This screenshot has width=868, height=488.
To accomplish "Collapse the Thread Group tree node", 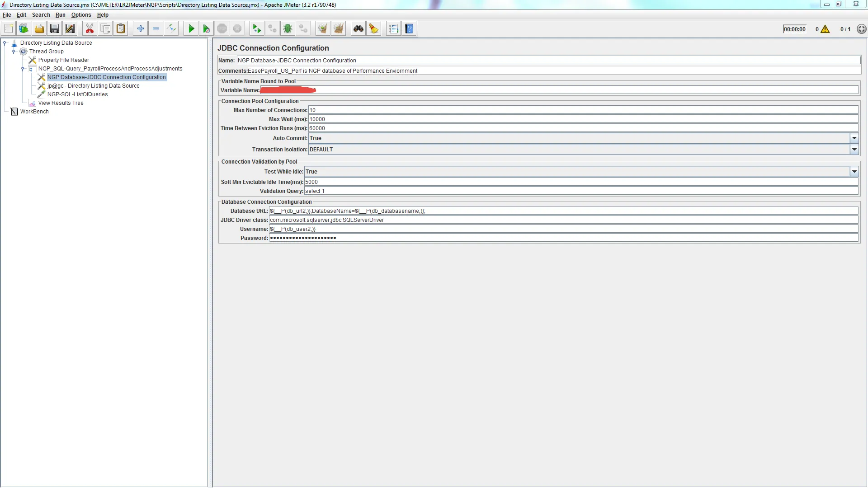I will [14, 52].
